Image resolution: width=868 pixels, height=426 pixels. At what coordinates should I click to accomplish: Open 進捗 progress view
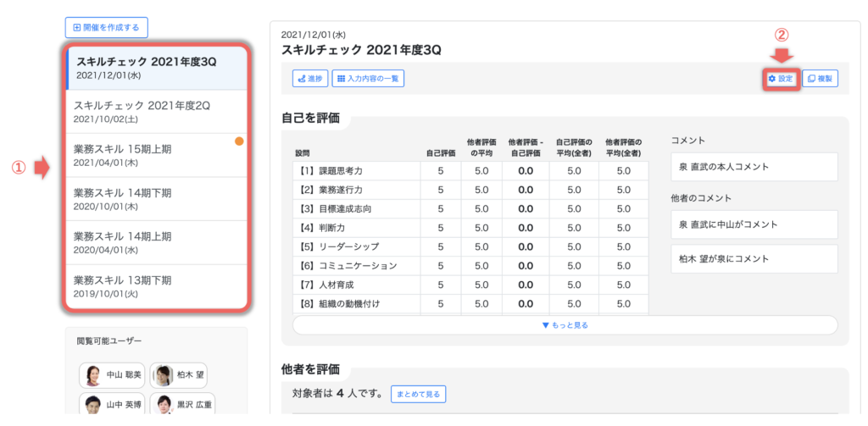pos(309,79)
